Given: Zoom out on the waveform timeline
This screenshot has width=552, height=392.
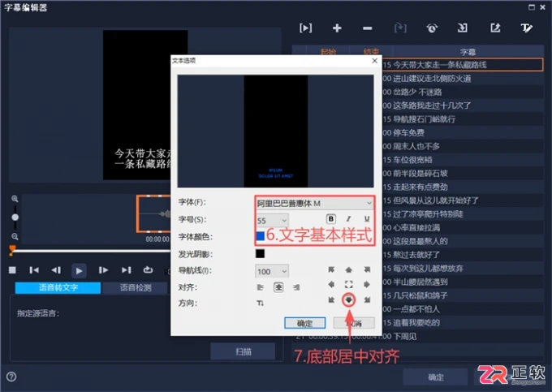Looking at the screenshot, I should [x=15, y=236].
